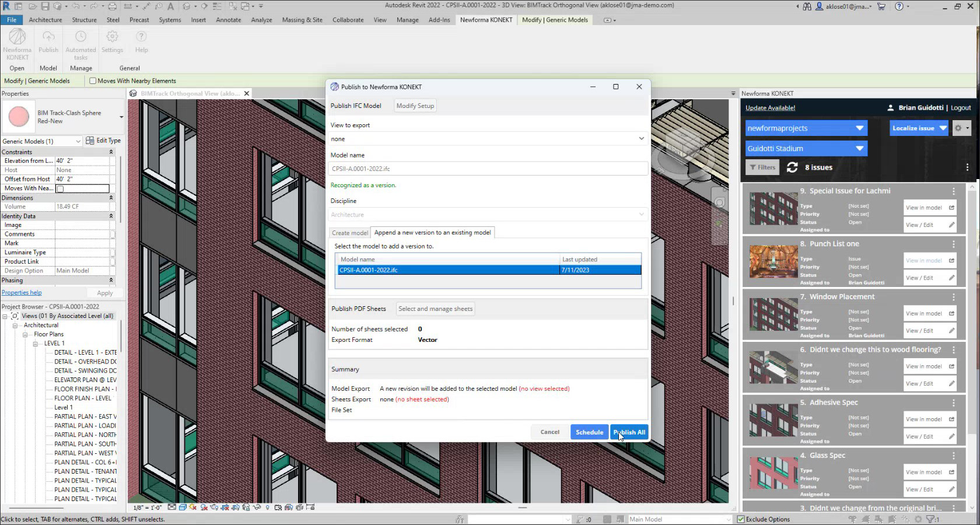Click Edit Type in Properties panel
The height and width of the screenshot is (525, 980).
click(103, 141)
